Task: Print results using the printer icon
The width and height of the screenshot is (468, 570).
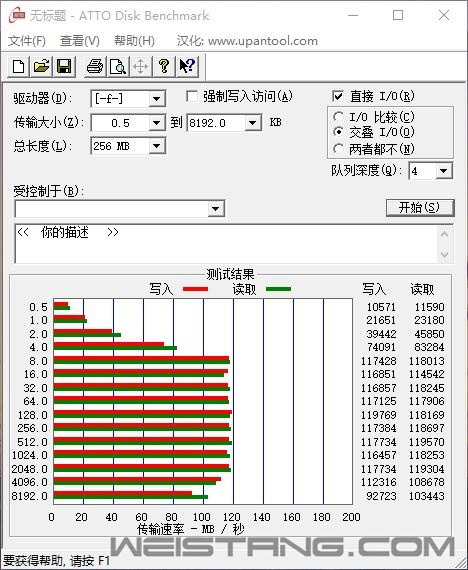Action: [x=95, y=67]
